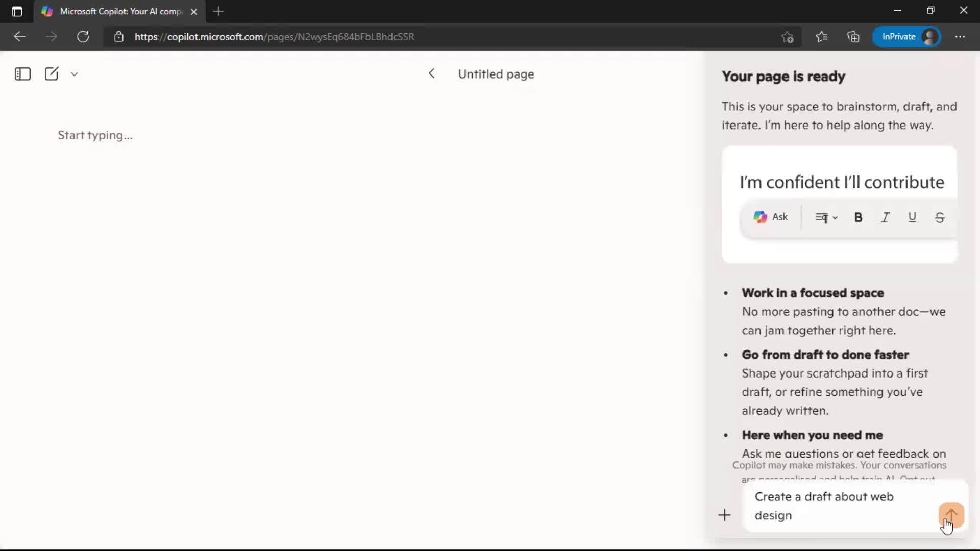Toggle Underline formatting in preview toolbar

click(x=912, y=218)
